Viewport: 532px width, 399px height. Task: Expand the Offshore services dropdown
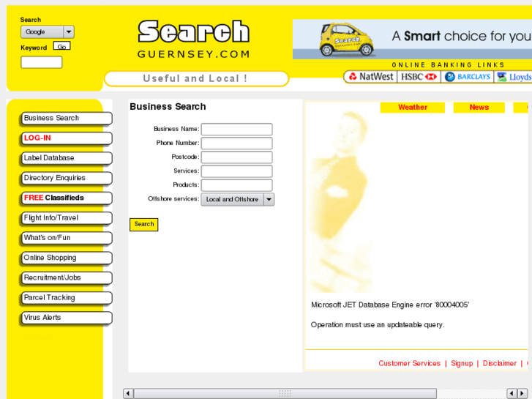click(238, 199)
